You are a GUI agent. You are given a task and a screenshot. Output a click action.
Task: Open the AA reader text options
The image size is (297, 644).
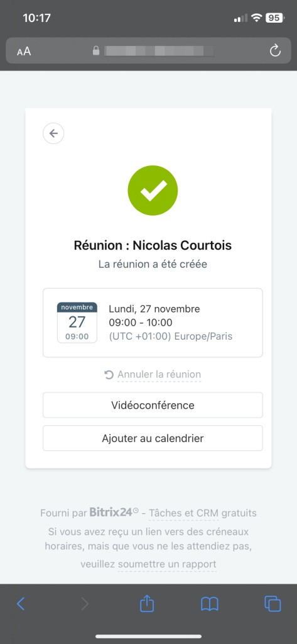(24, 52)
